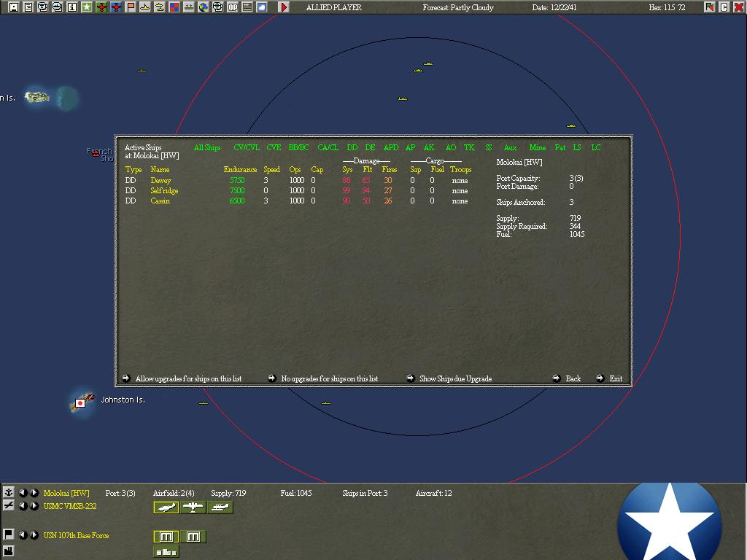The width and height of the screenshot is (747, 560).
Task: Sort the ship list by Endurance column
Action: point(240,169)
